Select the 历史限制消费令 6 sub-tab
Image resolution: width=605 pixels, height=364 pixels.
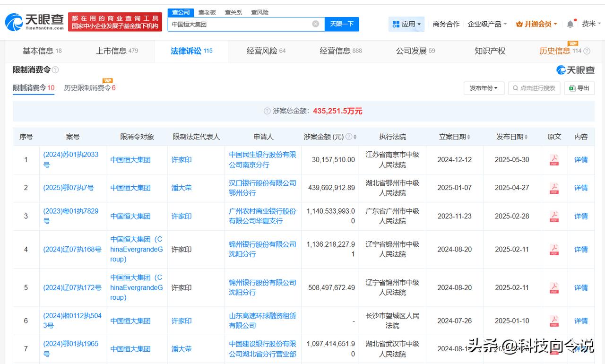tap(90, 88)
